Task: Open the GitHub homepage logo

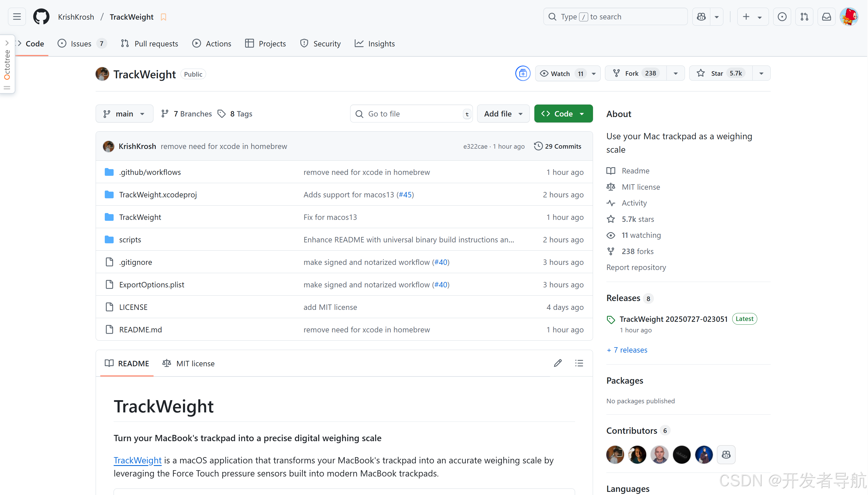Action: pyautogui.click(x=41, y=17)
